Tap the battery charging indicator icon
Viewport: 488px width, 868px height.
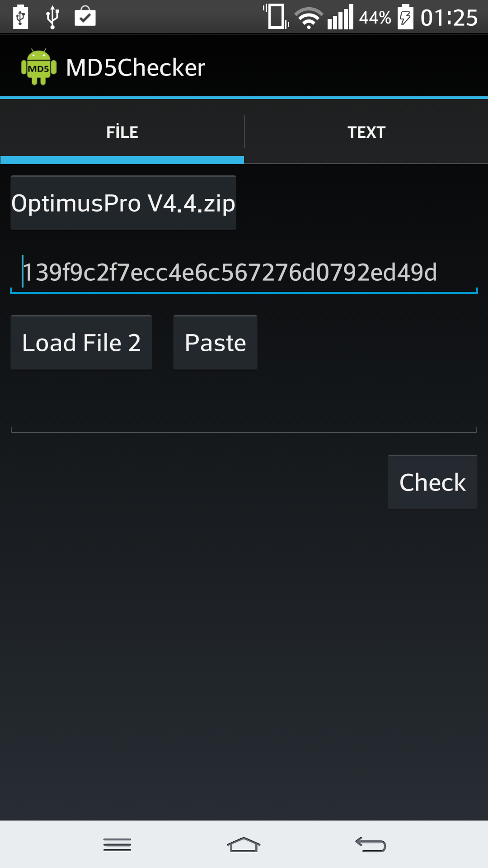(405, 17)
